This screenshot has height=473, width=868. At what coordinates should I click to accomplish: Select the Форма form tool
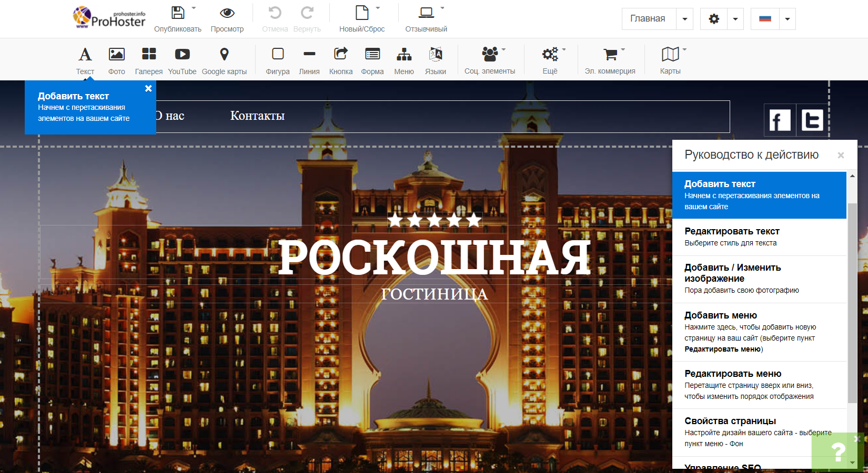pos(372,55)
